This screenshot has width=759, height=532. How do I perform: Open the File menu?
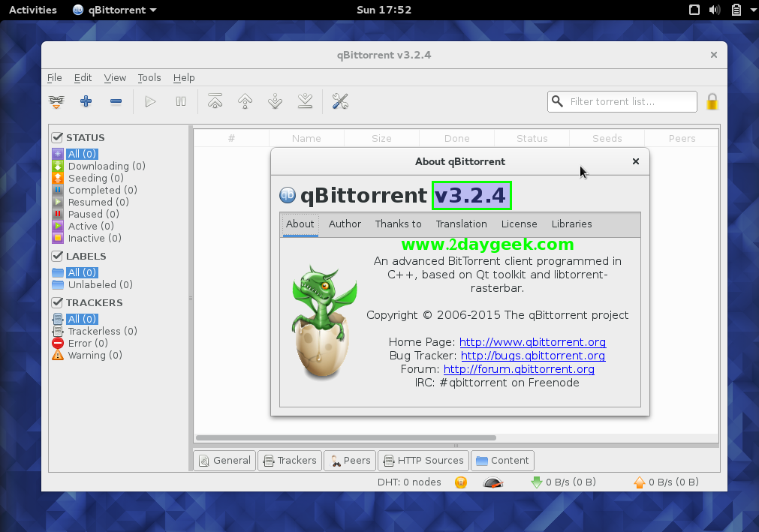(54, 77)
